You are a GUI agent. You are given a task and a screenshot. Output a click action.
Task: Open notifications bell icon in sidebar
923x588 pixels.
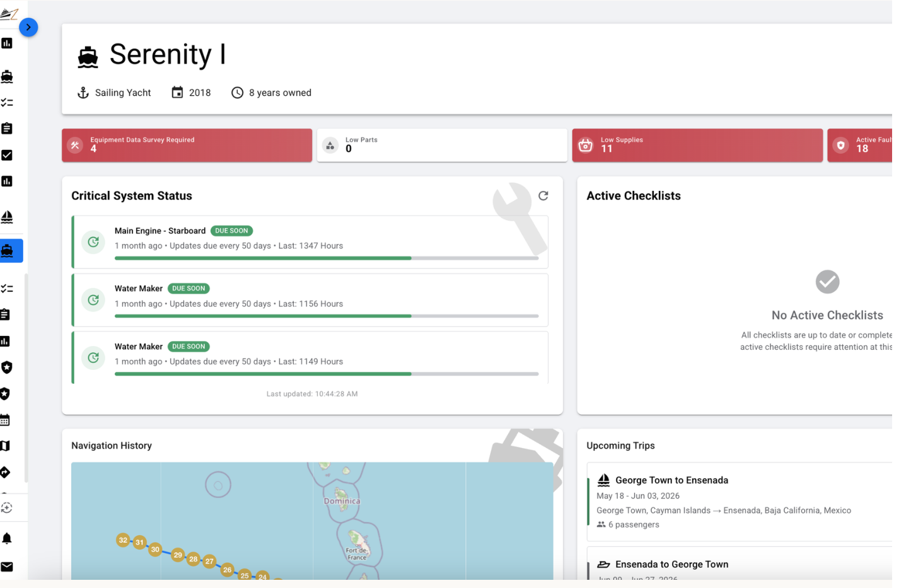[x=7, y=538]
